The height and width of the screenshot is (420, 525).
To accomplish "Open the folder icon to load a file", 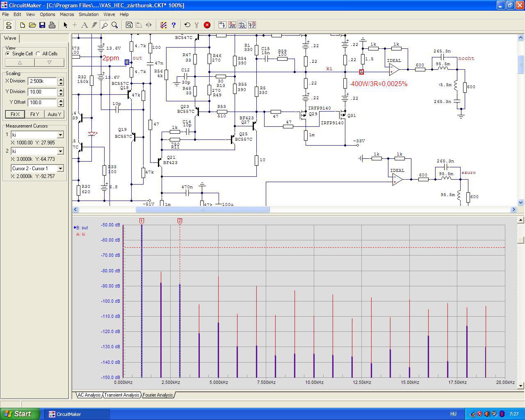I will (32, 25).
